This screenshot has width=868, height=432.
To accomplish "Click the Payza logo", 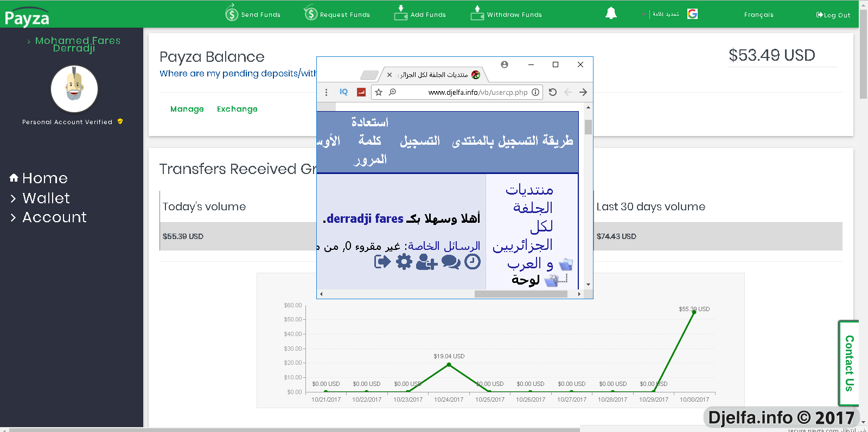I will pos(27,17).
